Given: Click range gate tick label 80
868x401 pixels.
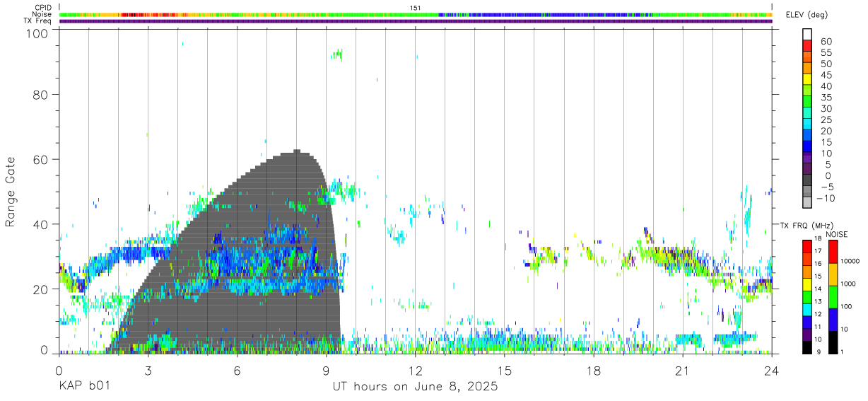Looking at the screenshot, I should (41, 94).
